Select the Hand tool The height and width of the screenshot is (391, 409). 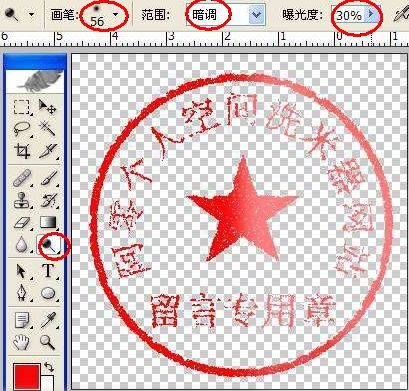click(22, 342)
